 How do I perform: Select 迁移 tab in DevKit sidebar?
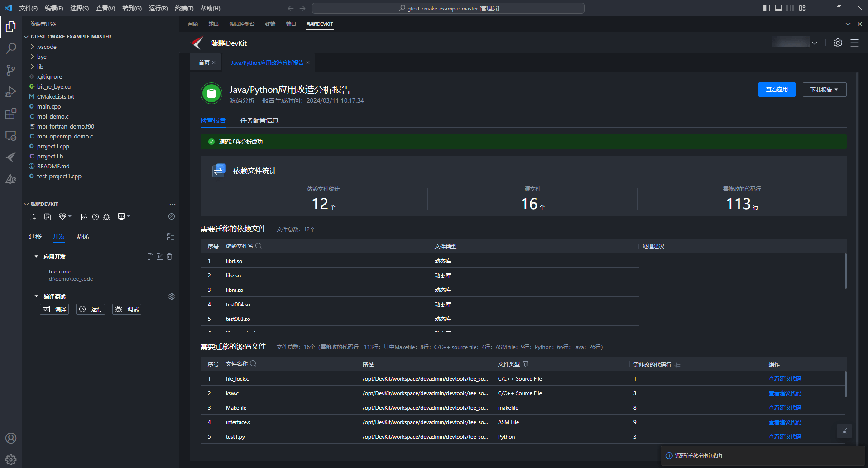coord(35,236)
